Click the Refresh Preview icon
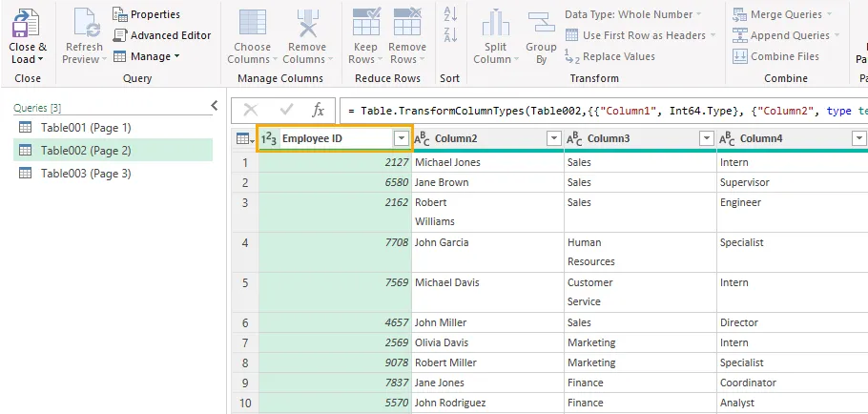Viewport: 868px width, 414px height. click(86, 23)
